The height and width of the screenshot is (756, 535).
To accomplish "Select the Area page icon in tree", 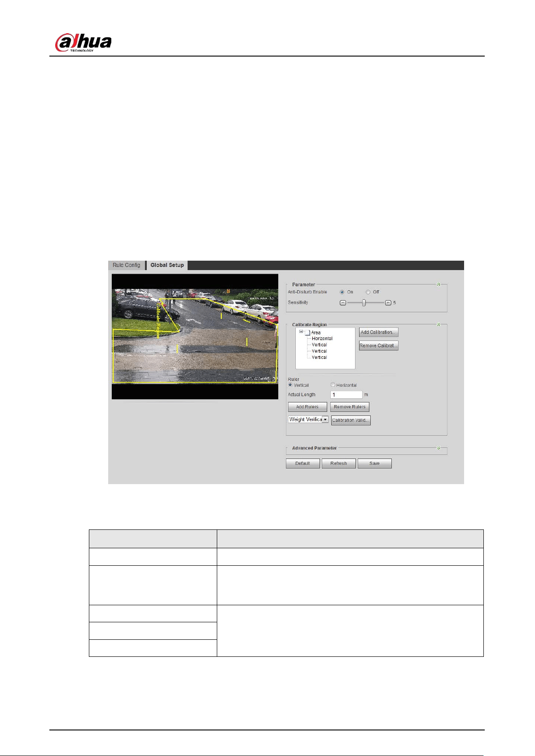I will 307,333.
